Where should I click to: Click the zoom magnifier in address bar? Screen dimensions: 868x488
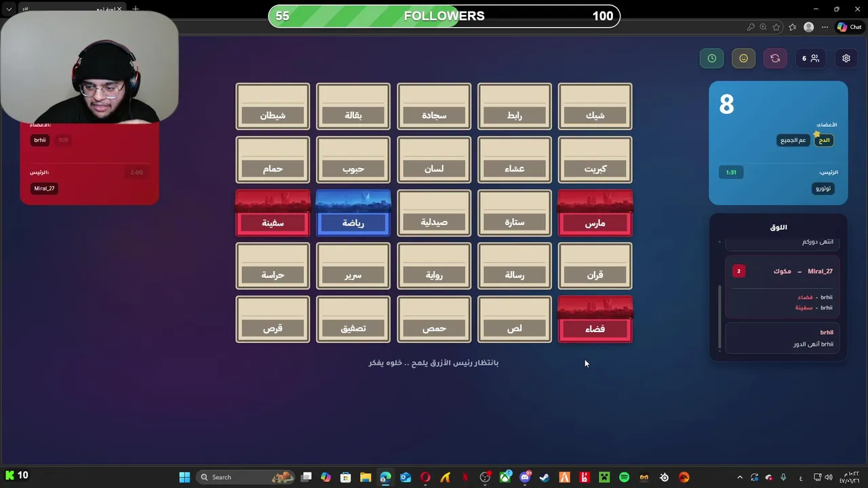coord(764,27)
